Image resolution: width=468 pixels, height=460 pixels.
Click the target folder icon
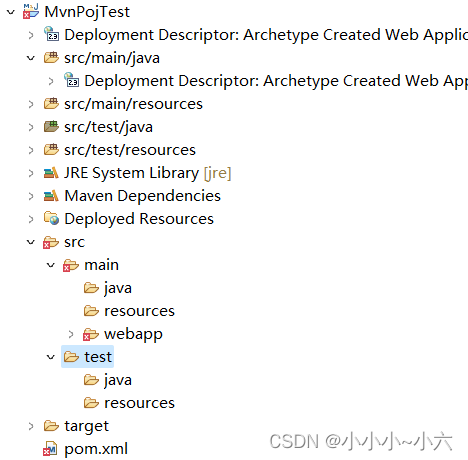coord(51,426)
